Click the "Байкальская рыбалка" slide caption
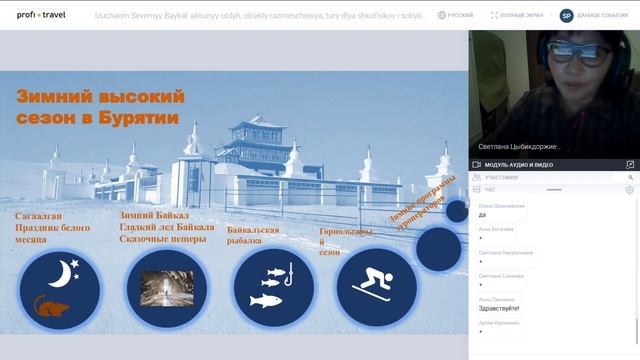This screenshot has height=360, width=640. [x=253, y=236]
